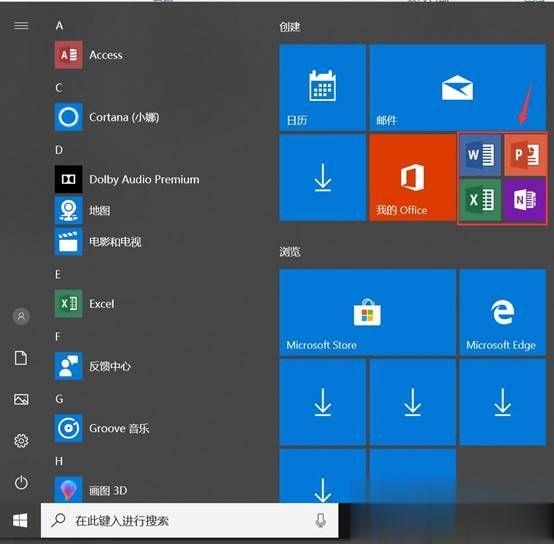Expand the hamburger menu
The width and height of the screenshot is (554, 544).
21,25
